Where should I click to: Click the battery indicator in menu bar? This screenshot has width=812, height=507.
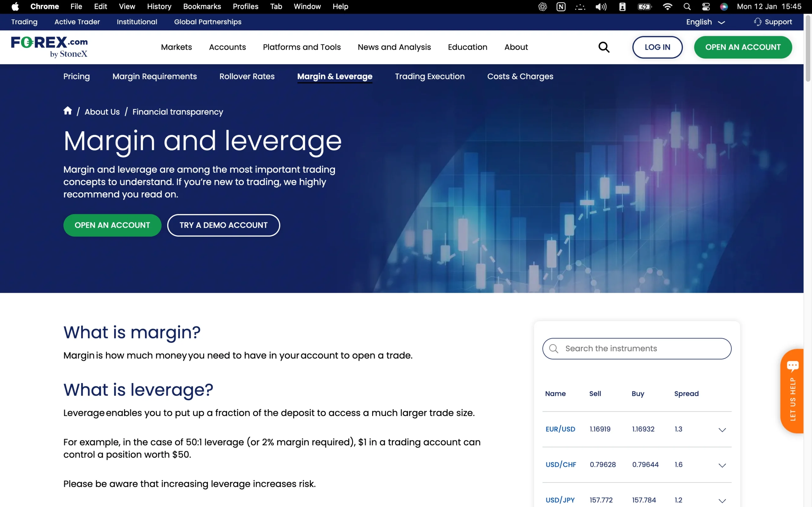(644, 6)
